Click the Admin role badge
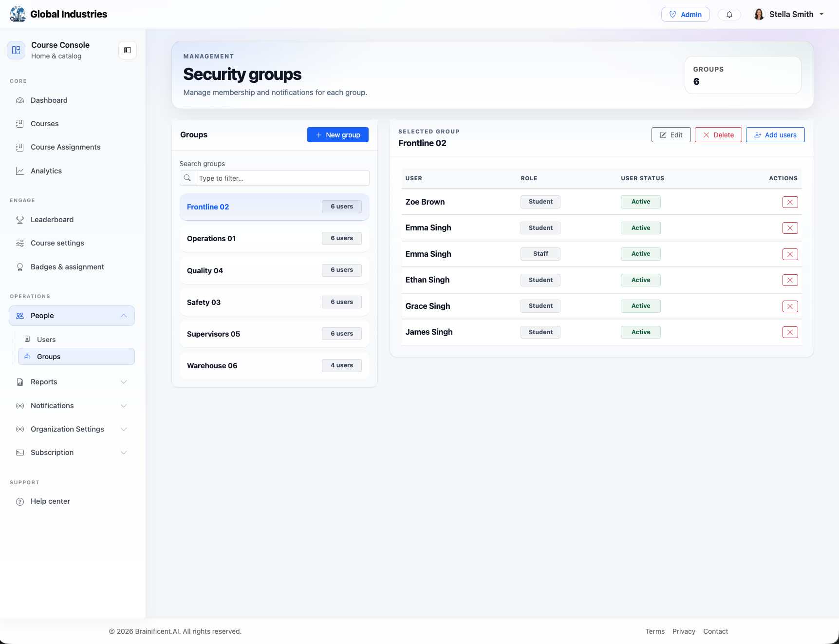The width and height of the screenshot is (839, 644). pos(685,15)
